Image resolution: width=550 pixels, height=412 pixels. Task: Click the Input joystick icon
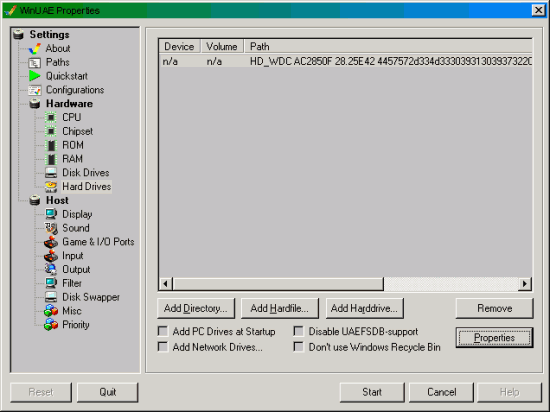[51, 256]
